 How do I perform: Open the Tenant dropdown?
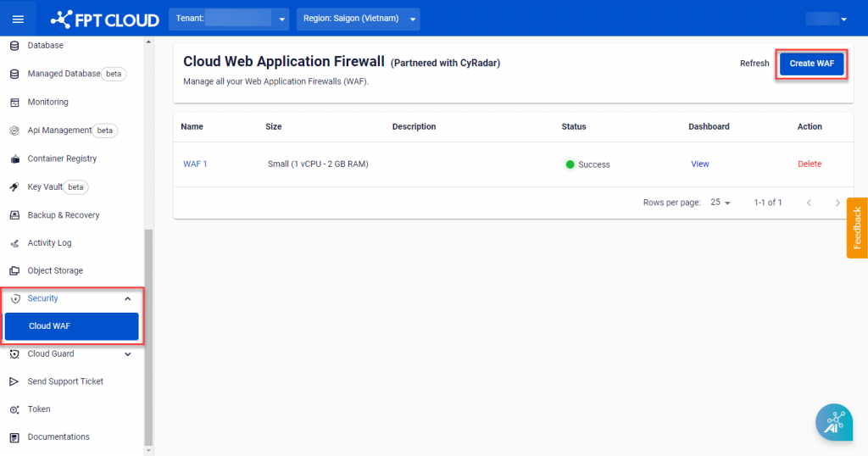pos(229,19)
